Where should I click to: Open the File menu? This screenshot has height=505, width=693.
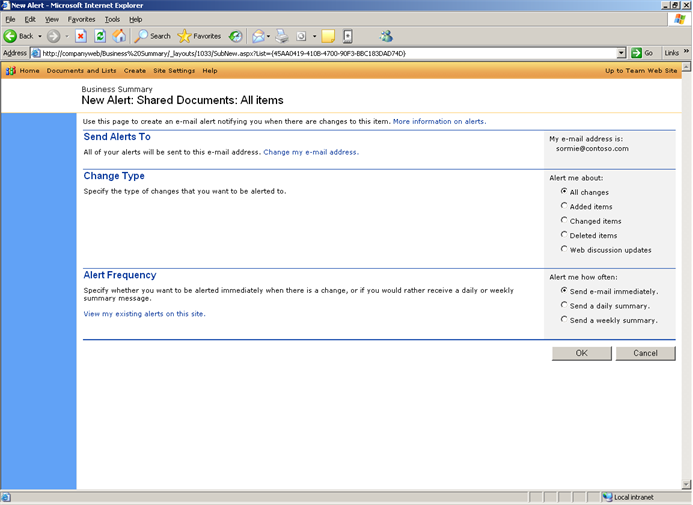tap(10, 19)
